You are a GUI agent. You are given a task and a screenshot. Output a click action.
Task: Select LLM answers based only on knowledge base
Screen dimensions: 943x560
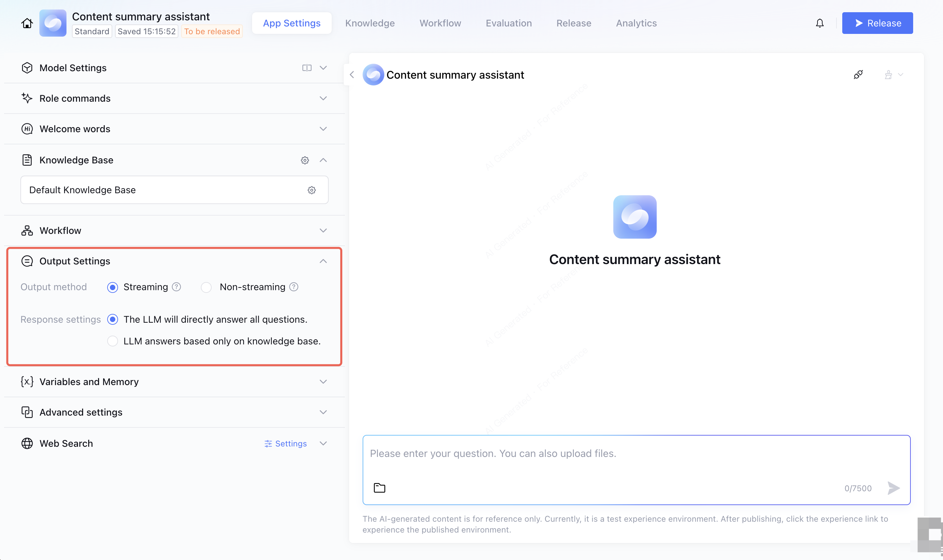click(x=113, y=341)
